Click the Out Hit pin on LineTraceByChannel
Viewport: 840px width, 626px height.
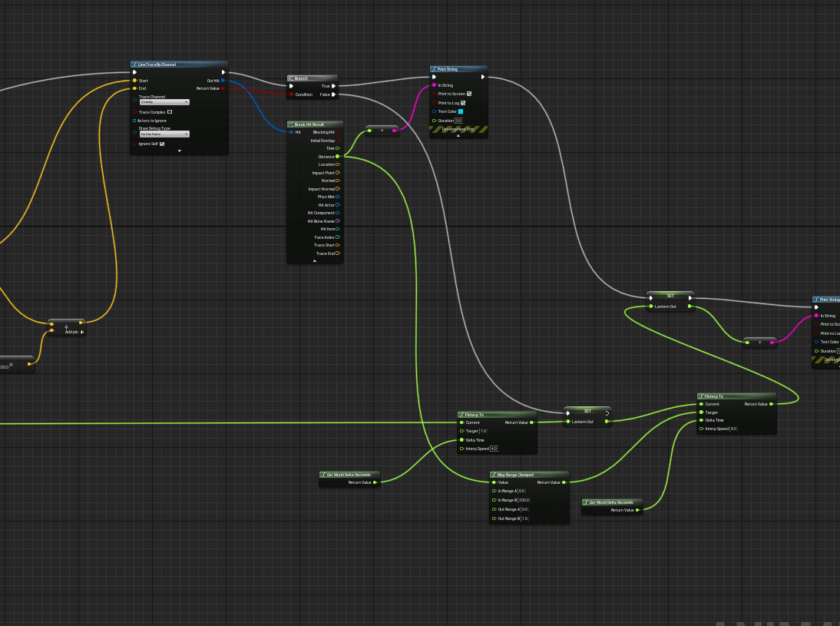tap(223, 81)
